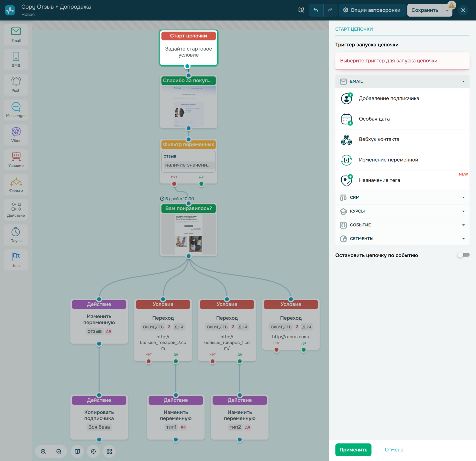The height and width of the screenshot is (461, 476).
Task: Add an SMS block from the sidebar
Action: pos(16,60)
